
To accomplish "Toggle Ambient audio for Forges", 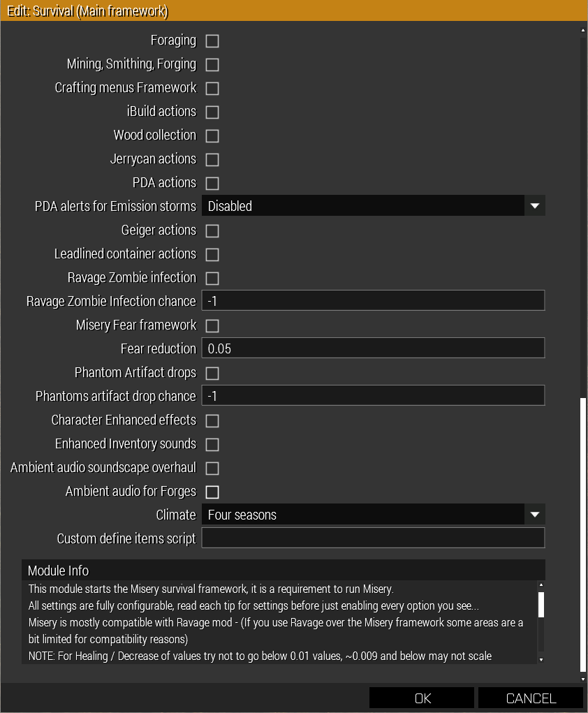I will (212, 492).
